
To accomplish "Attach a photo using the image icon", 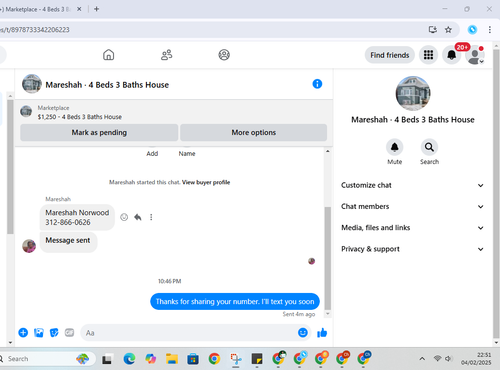I will [39, 333].
